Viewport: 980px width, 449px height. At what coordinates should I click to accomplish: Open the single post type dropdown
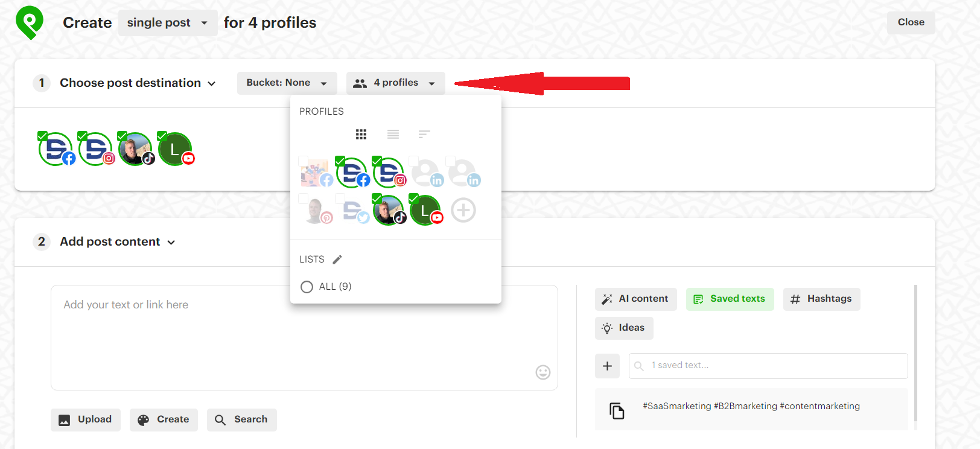point(167,23)
